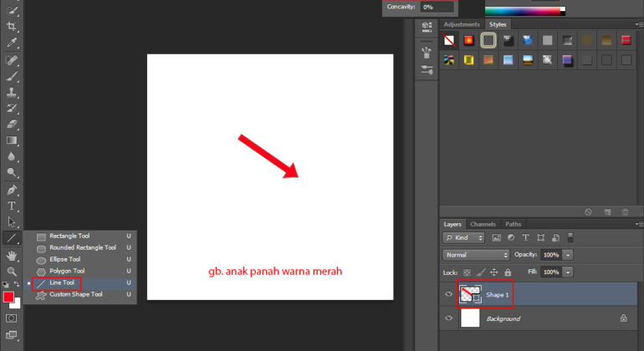The width and height of the screenshot is (644, 351).
Task: Select the Crop tool
Action: pyautogui.click(x=12, y=27)
